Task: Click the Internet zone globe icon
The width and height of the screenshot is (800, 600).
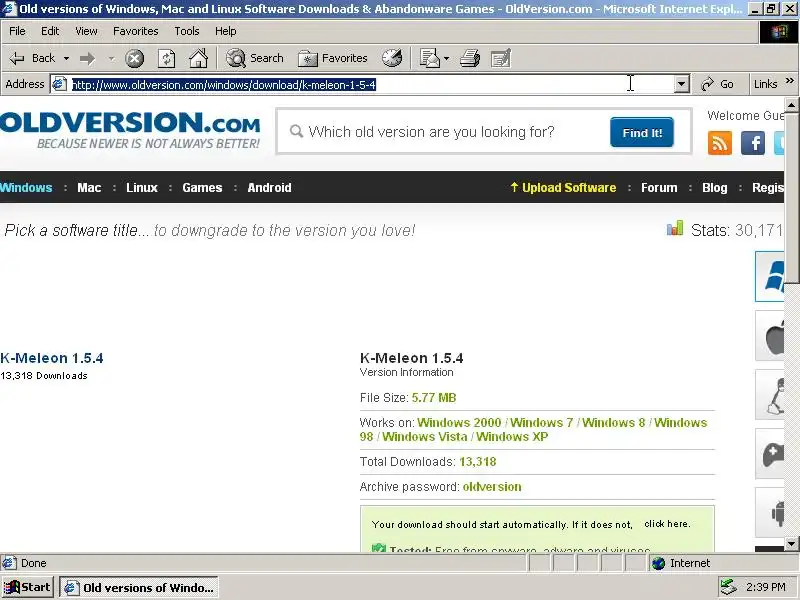Action: [x=659, y=563]
